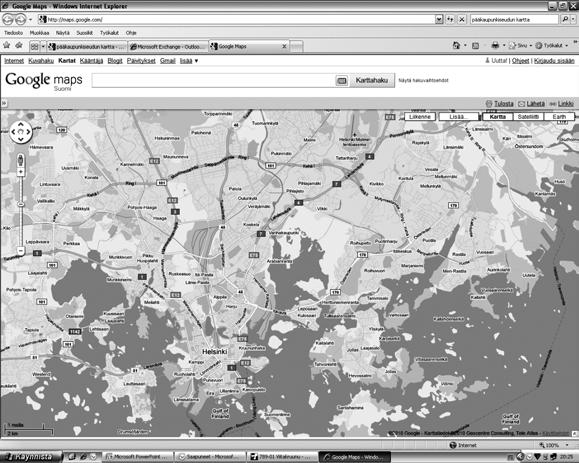Pan the map right with arrow
The image size is (579, 463).
pyautogui.click(x=28, y=132)
